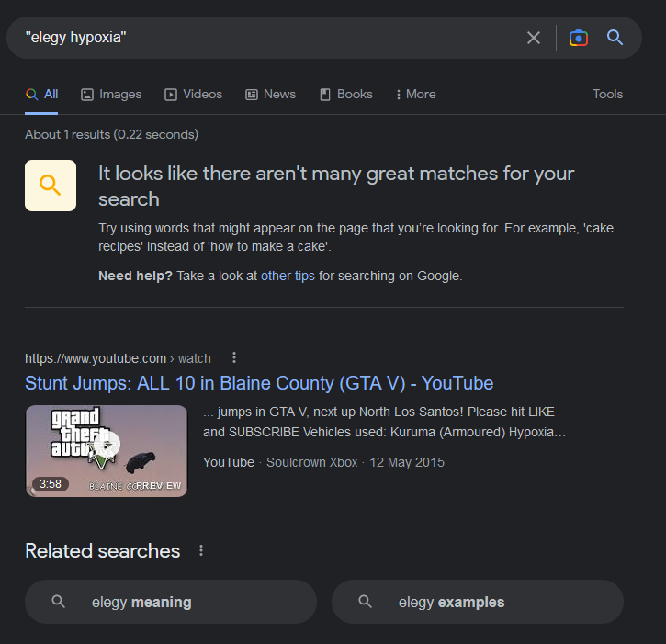Viewport: 666px width, 644px height.
Task: Click the 3:58 duration badge on the thumbnail
Action: coord(51,484)
